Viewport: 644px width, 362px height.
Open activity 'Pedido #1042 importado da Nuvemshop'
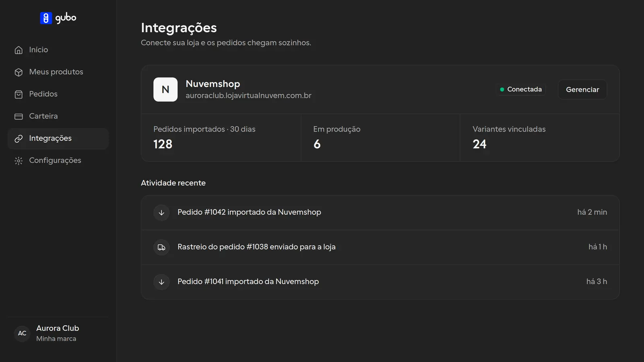(380, 212)
